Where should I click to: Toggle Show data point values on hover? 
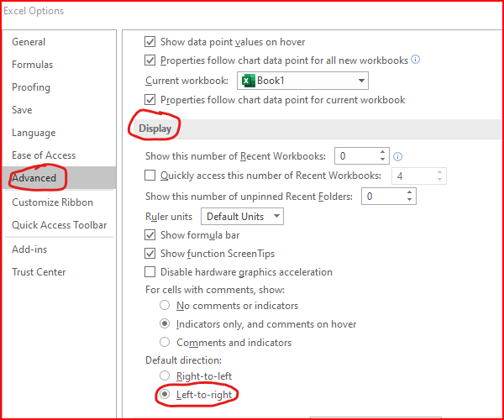[x=150, y=42]
